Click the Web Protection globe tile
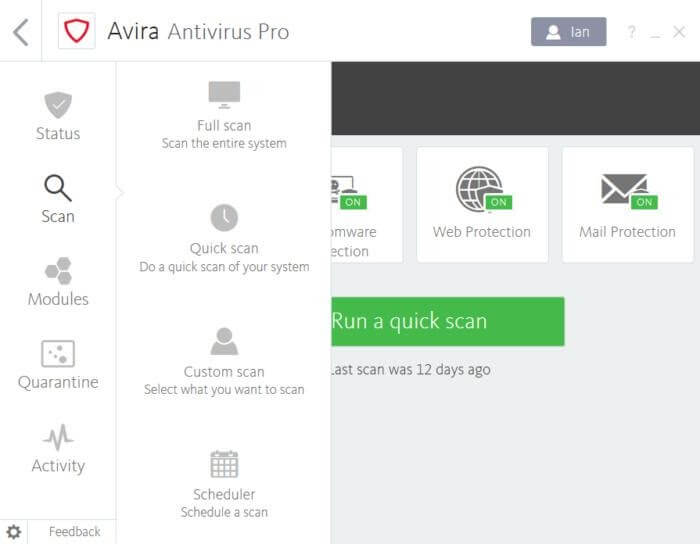This screenshot has height=544, width=700. click(x=482, y=205)
